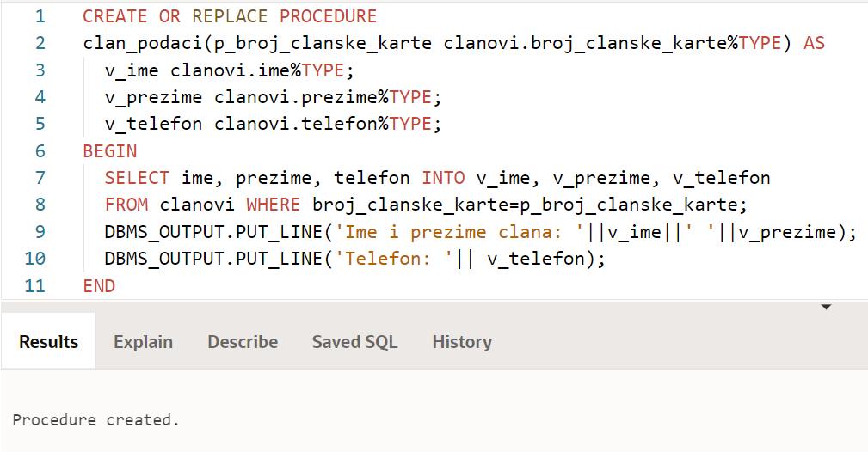Place cursor on the BEGIN keyword
This screenshot has width=868, height=452.
[109, 151]
